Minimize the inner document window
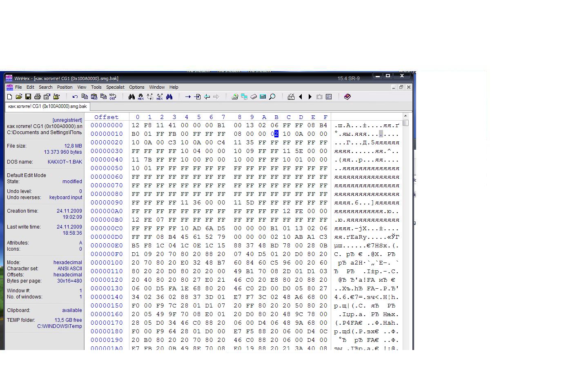The width and height of the screenshot is (588, 368). point(394,87)
